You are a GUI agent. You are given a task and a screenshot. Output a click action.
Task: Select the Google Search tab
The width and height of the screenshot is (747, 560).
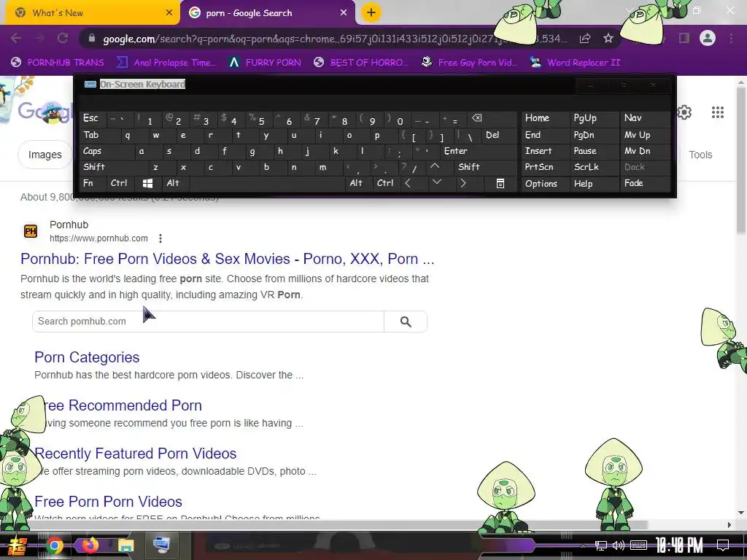click(x=267, y=13)
